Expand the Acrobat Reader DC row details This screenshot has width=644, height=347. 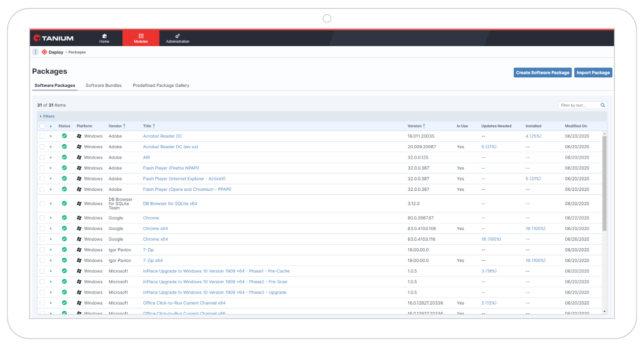tap(51, 136)
